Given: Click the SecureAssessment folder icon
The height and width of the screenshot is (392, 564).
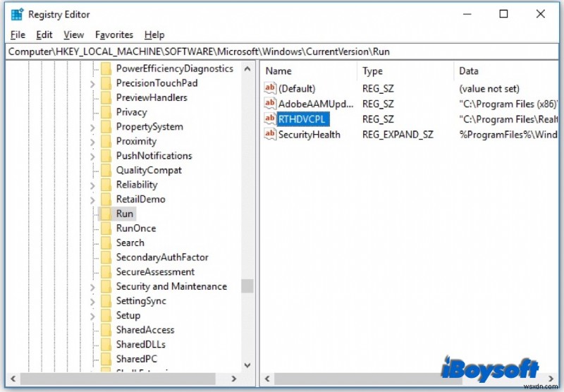Looking at the screenshot, I should tap(106, 272).
